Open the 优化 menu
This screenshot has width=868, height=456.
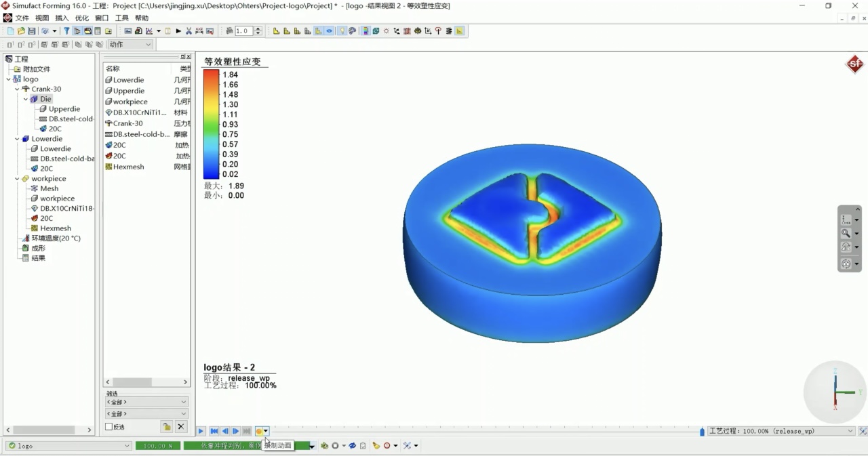[x=81, y=18]
